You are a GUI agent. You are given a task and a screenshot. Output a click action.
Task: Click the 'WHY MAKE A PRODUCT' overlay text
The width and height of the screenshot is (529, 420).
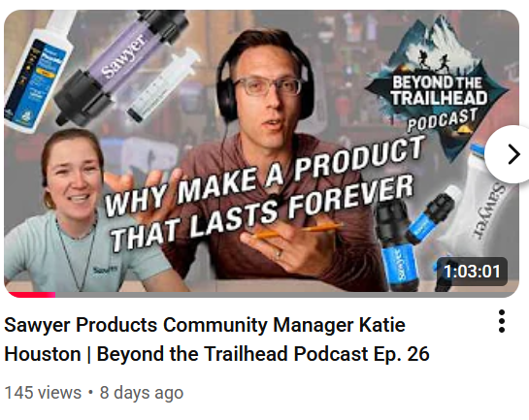[x=264, y=177]
